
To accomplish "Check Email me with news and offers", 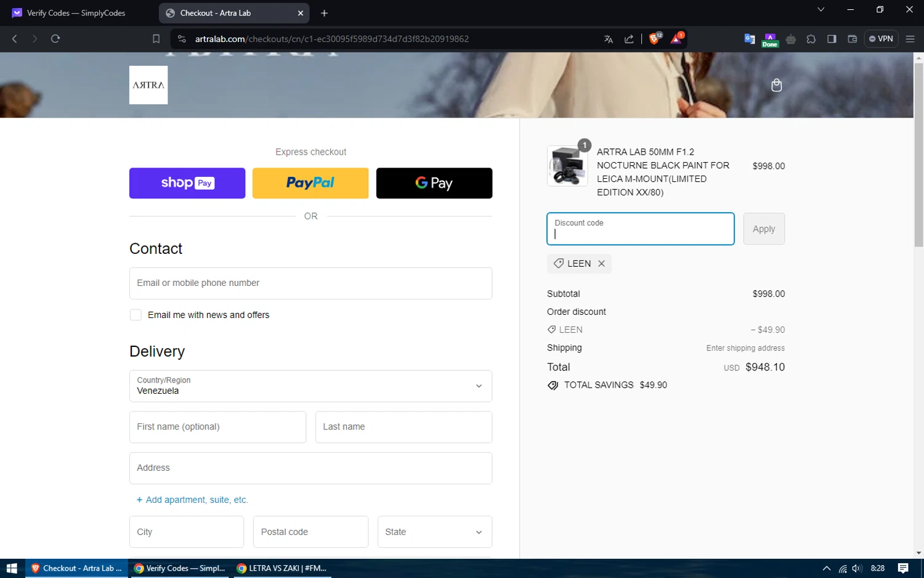I will [x=136, y=315].
